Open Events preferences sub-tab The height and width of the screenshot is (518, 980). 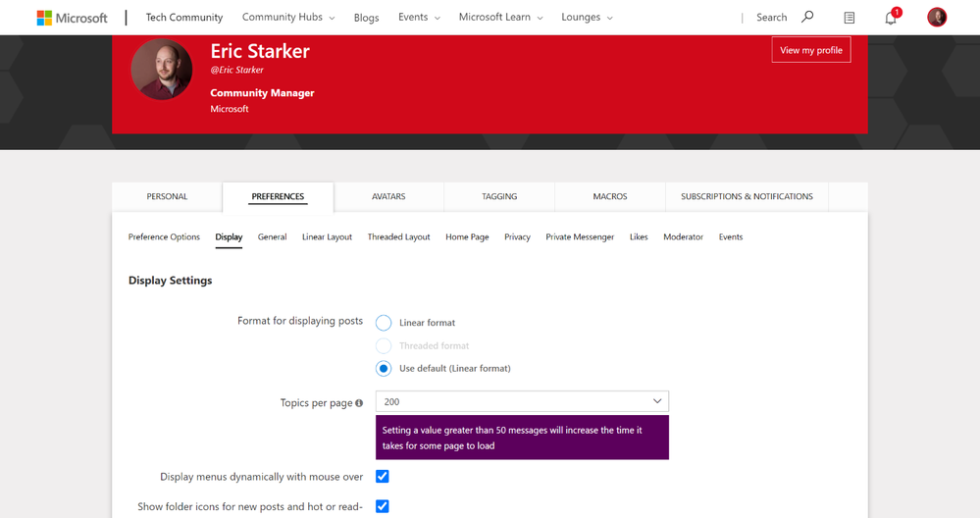(731, 236)
